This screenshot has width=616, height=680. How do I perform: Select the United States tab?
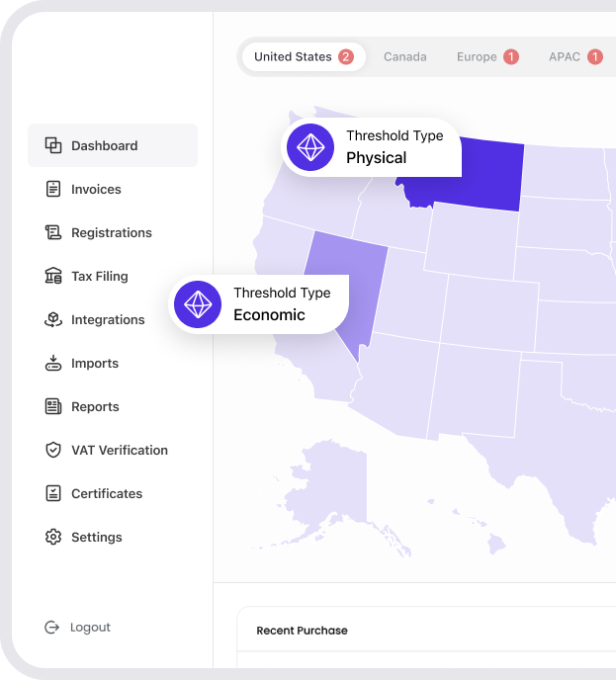[304, 56]
